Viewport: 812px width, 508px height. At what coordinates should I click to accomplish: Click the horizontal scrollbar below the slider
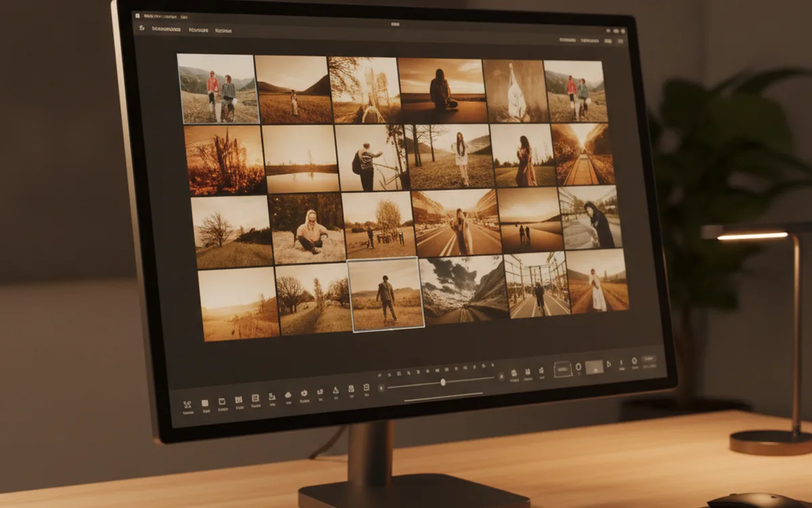pyautogui.click(x=443, y=396)
